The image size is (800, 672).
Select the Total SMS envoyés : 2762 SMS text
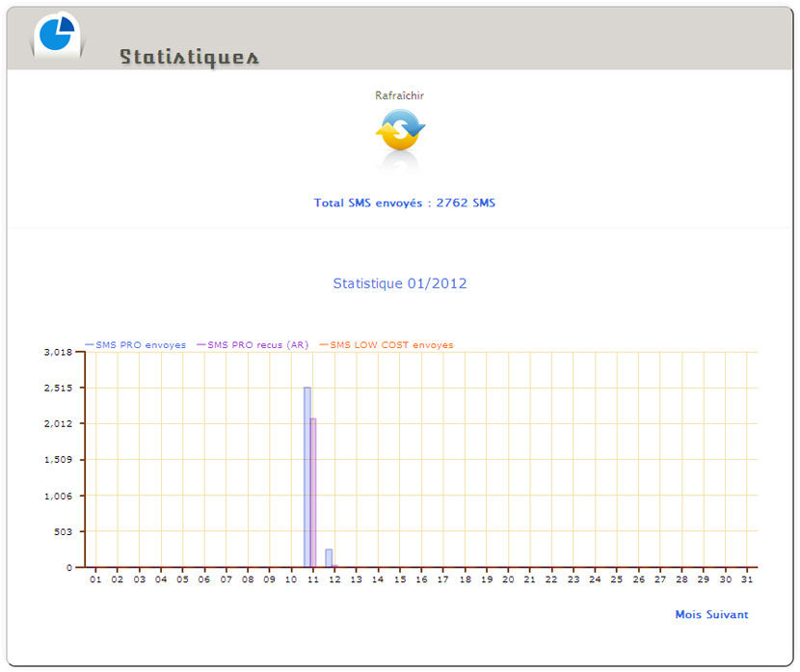tap(404, 202)
